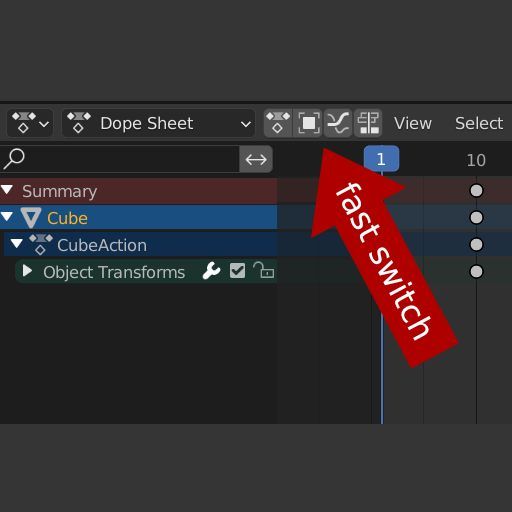Click the CubeAction action icon

pos(41,244)
